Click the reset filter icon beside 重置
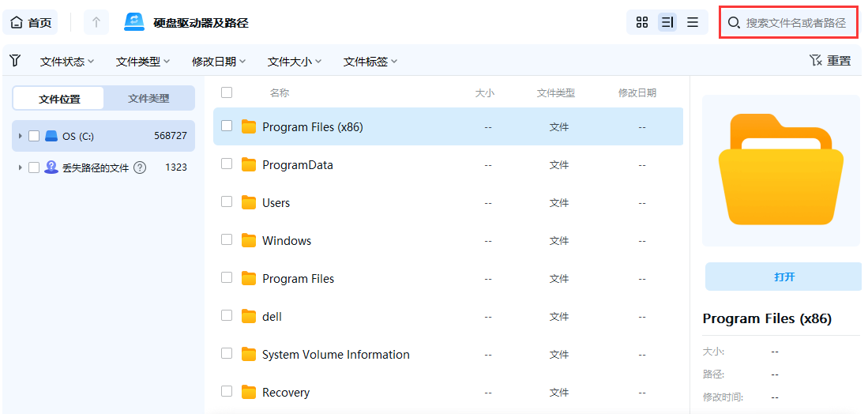 (x=815, y=60)
